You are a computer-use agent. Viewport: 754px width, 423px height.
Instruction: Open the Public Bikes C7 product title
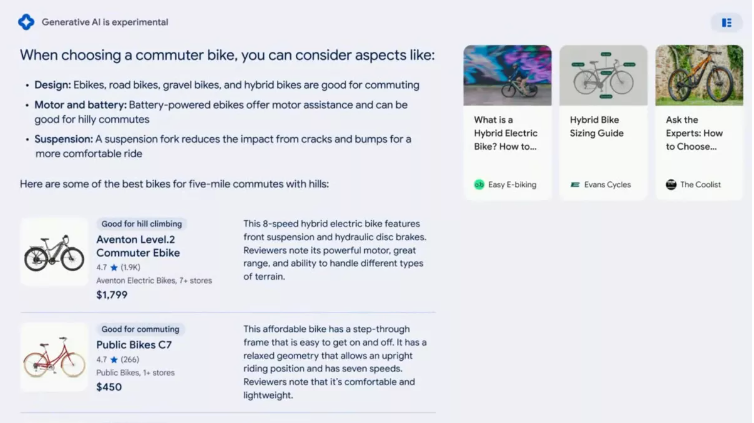(x=135, y=345)
